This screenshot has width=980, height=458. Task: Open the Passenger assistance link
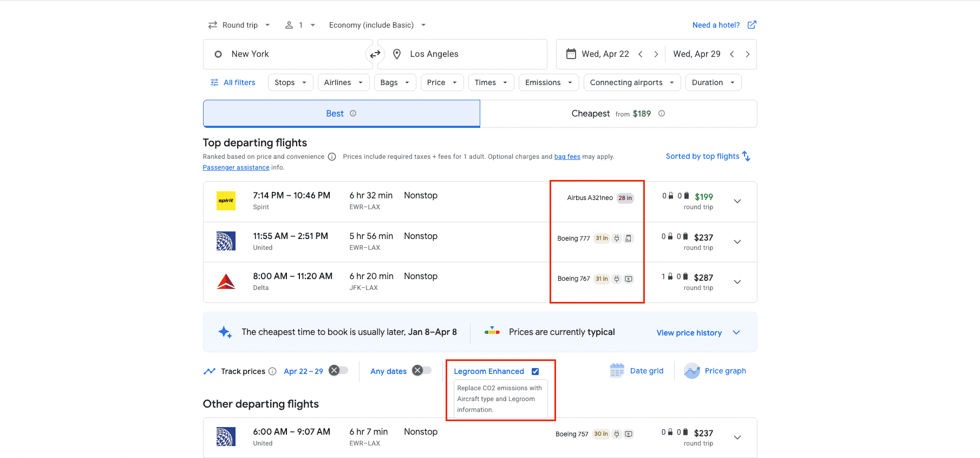point(236,167)
